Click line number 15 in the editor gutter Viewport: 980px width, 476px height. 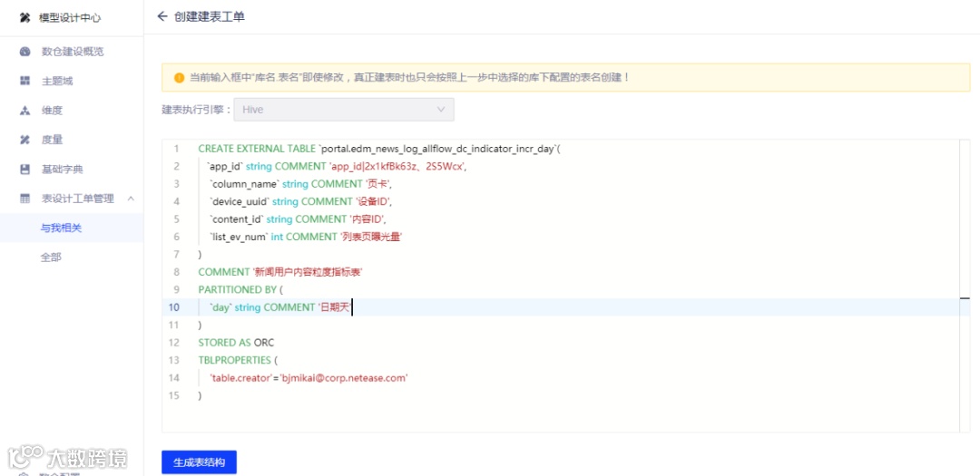pos(173,395)
